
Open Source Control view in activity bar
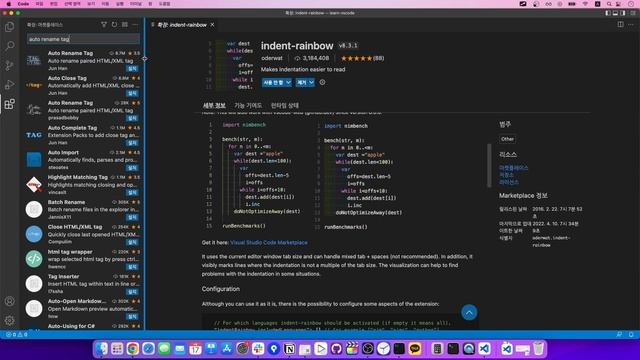(x=9, y=65)
